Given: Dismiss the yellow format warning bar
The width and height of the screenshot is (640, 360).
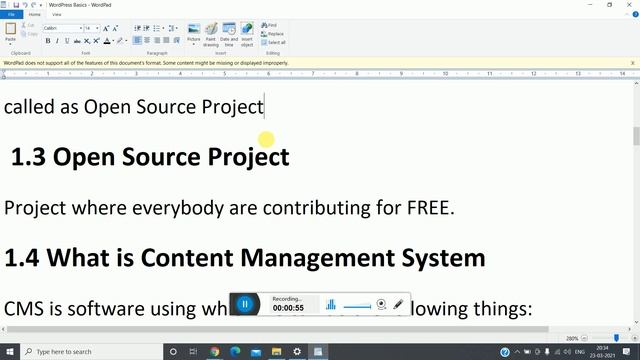Looking at the screenshot, I should (633, 63).
